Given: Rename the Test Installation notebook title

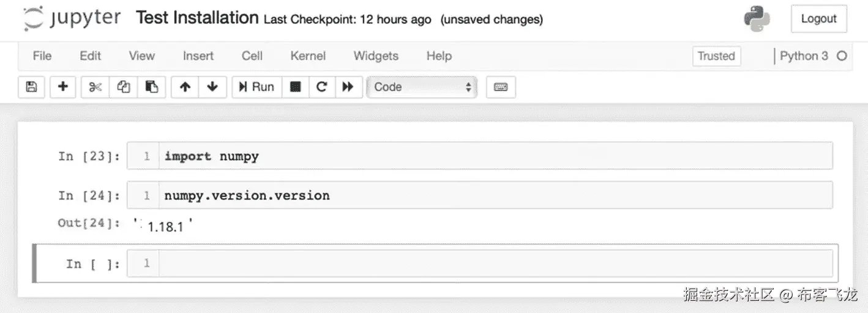Looking at the screenshot, I should coord(197,18).
